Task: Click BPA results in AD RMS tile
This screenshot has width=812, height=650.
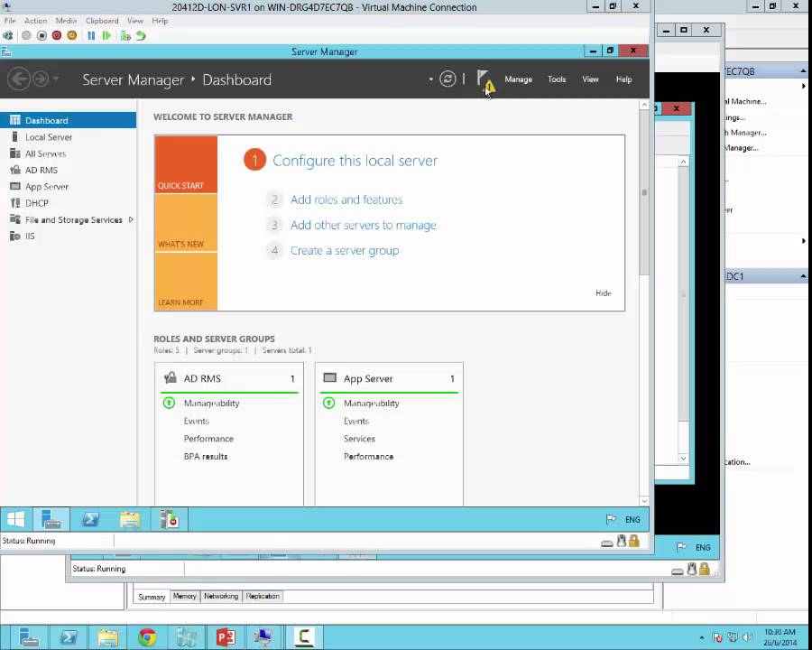Action: pyautogui.click(x=206, y=457)
